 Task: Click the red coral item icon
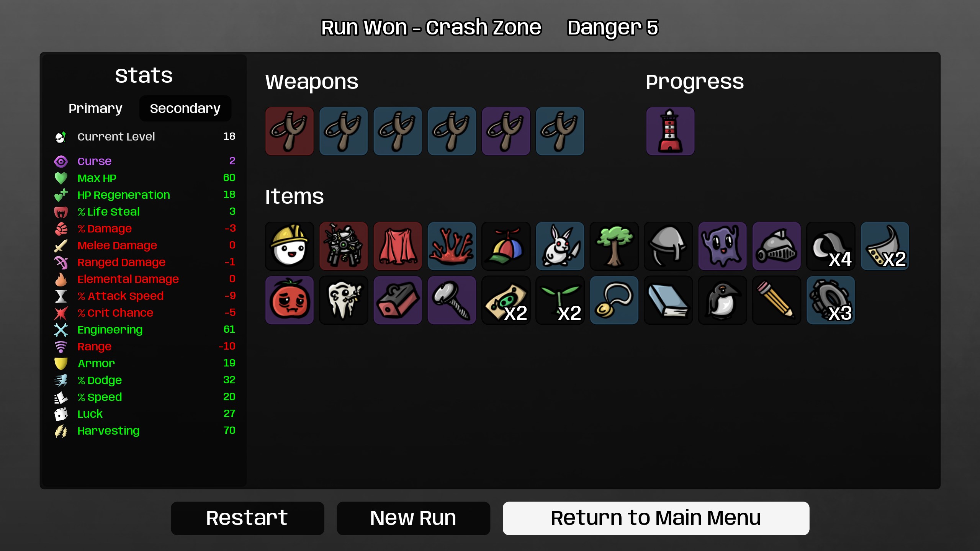[x=452, y=246]
